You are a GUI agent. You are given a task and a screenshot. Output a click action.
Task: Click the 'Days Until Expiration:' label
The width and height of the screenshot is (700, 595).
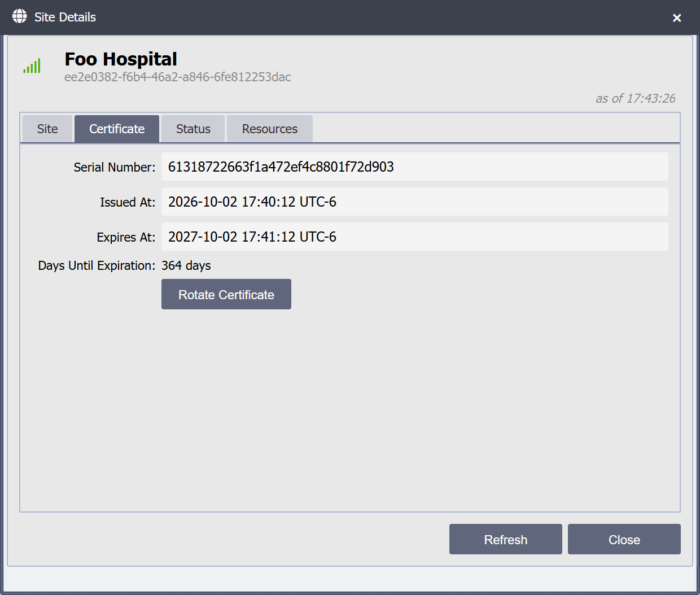[97, 265]
